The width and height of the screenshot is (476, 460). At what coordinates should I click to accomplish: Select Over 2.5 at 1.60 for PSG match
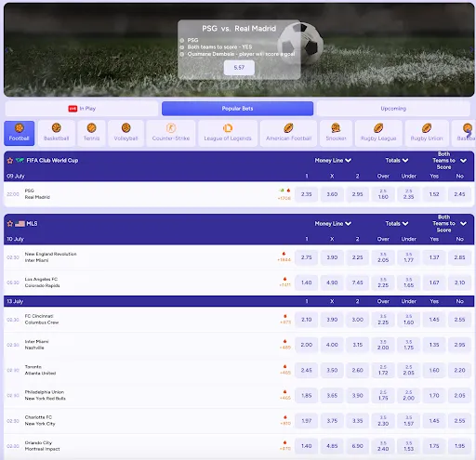pyautogui.click(x=383, y=194)
